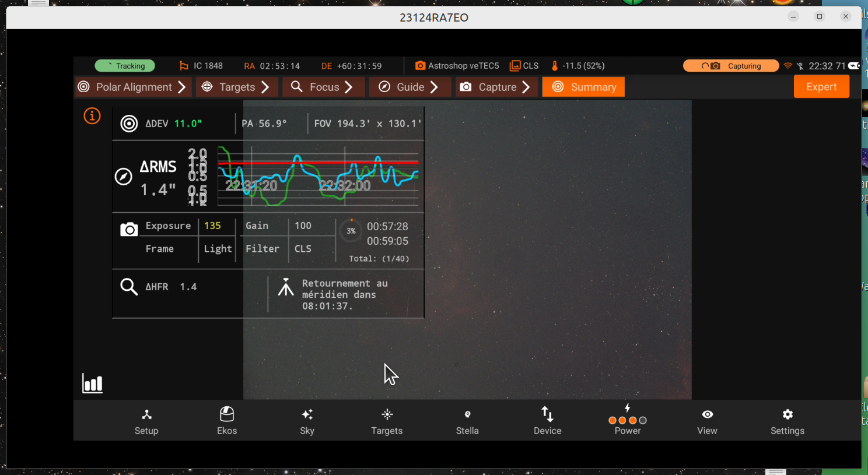
Task: Click the -11.5 (52%) temperature reading
Action: click(583, 66)
